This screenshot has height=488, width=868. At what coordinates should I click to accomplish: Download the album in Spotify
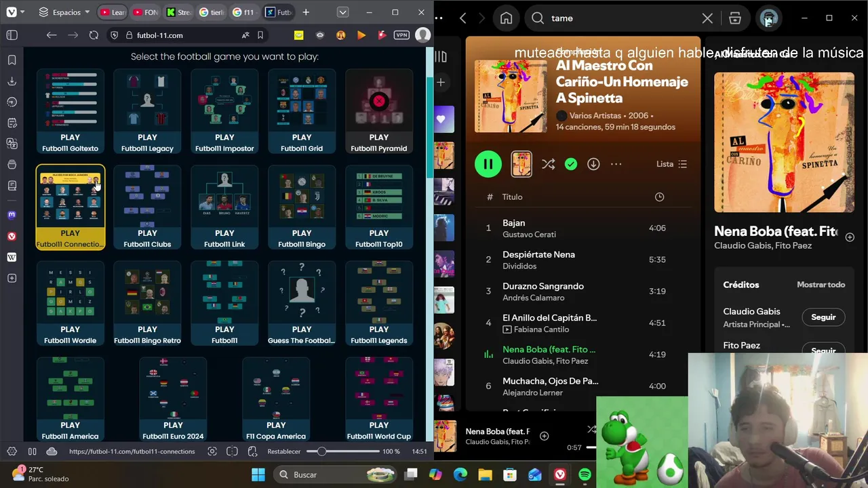(593, 164)
